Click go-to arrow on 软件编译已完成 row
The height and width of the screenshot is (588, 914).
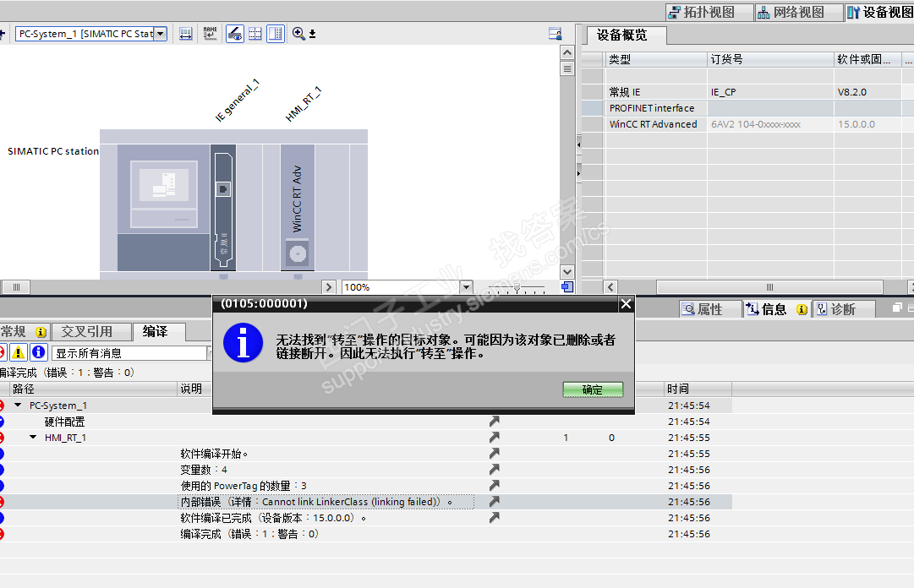(x=495, y=517)
